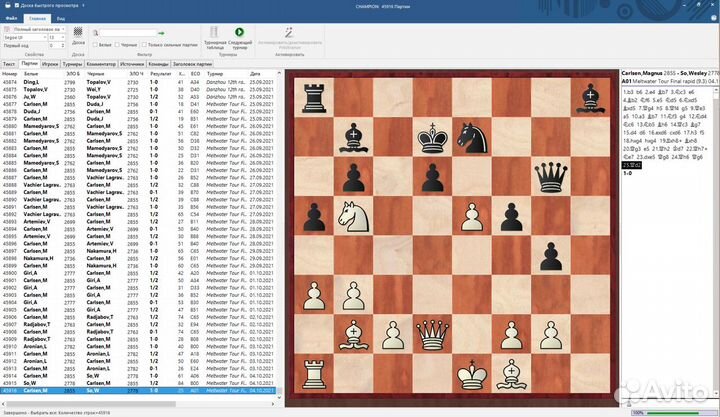Select the white pawn on e5
This screenshot has width=720, height=417.
click(x=472, y=216)
